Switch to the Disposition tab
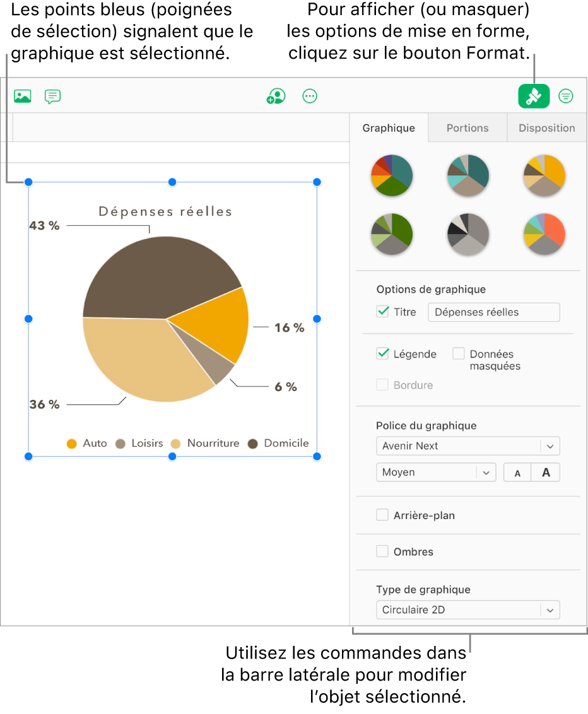The height and width of the screenshot is (714, 588). click(546, 128)
